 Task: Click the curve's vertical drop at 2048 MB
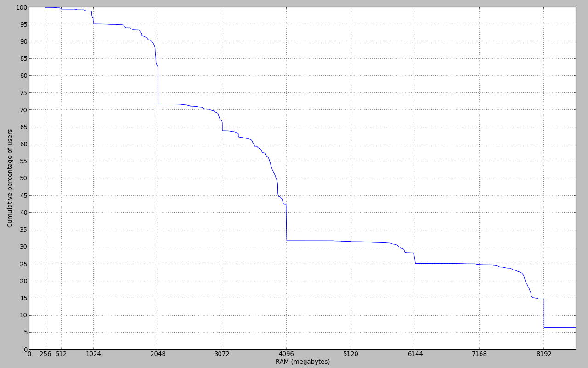pyautogui.click(x=158, y=85)
